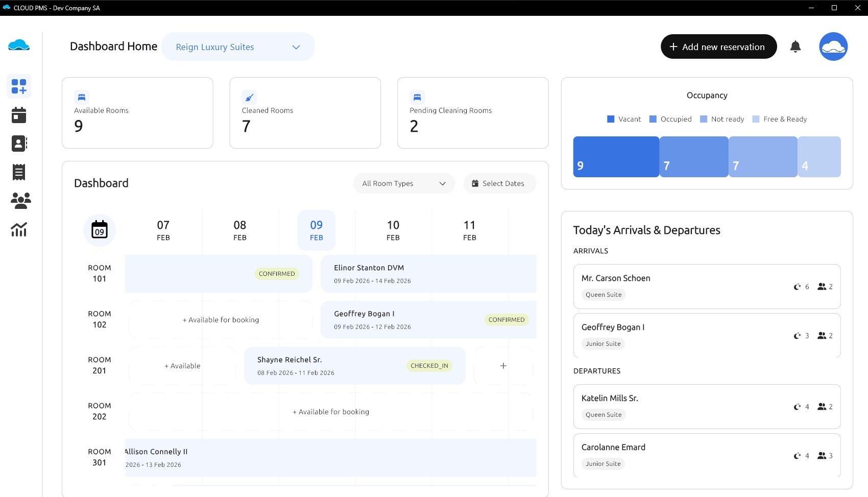
Task: Open the All Room Types dropdown
Action: pos(404,183)
